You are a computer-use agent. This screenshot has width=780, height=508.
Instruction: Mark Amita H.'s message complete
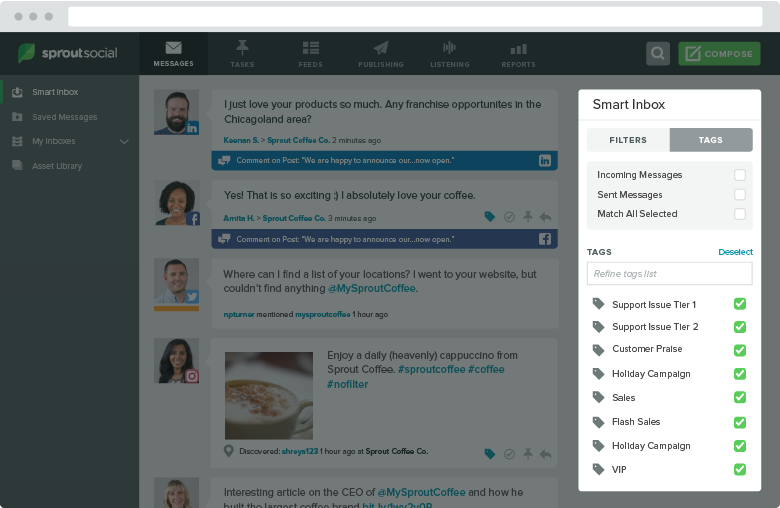pos(509,217)
